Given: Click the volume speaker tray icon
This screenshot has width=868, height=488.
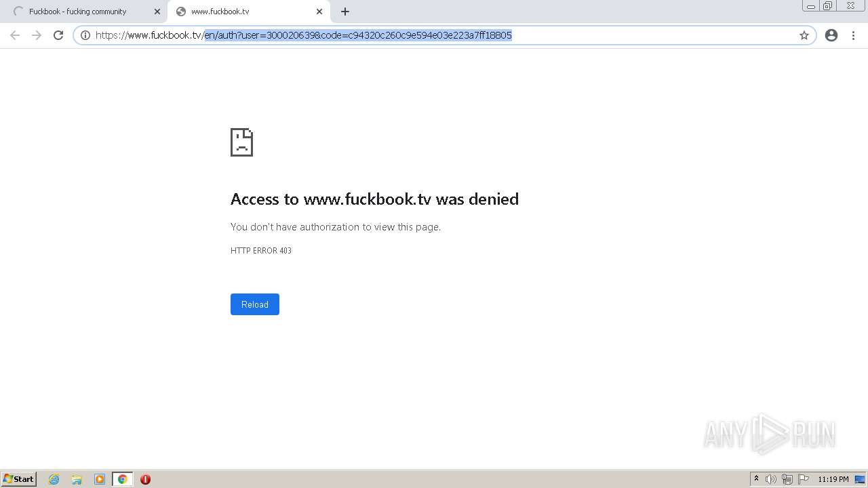Looking at the screenshot, I should click(x=770, y=479).
